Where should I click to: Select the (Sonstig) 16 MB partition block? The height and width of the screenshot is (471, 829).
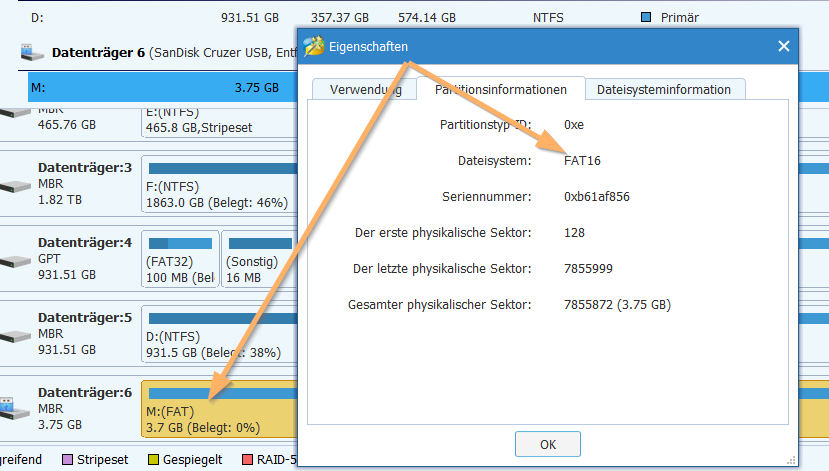259,259
